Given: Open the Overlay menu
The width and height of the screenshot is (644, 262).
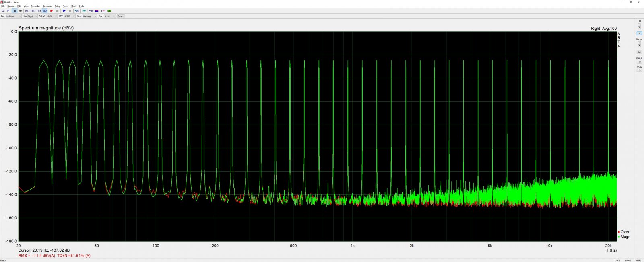Looking at the screenshot, I should pos(11,6).
